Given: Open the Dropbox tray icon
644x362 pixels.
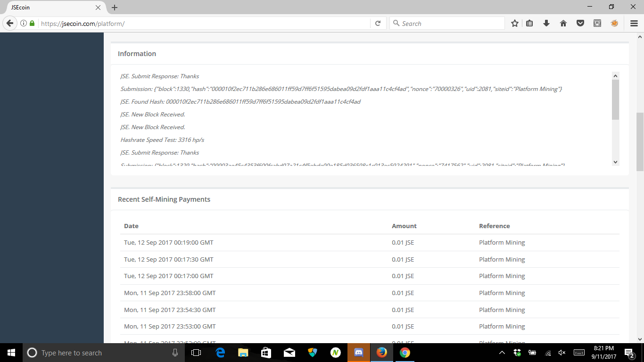Looking at the screenshot, I should click(517, 353).
